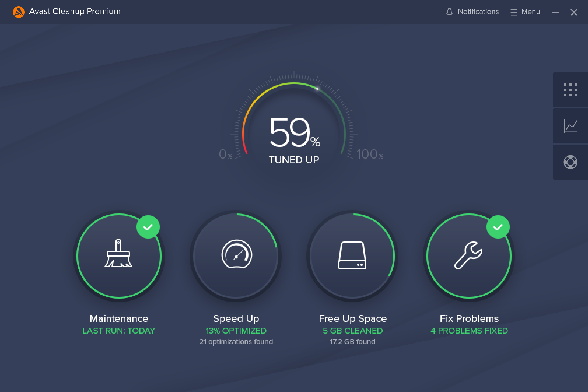Close the Avast Cleanup window
The width and height of the screenshot is (588, 392).
coord(574,12)
